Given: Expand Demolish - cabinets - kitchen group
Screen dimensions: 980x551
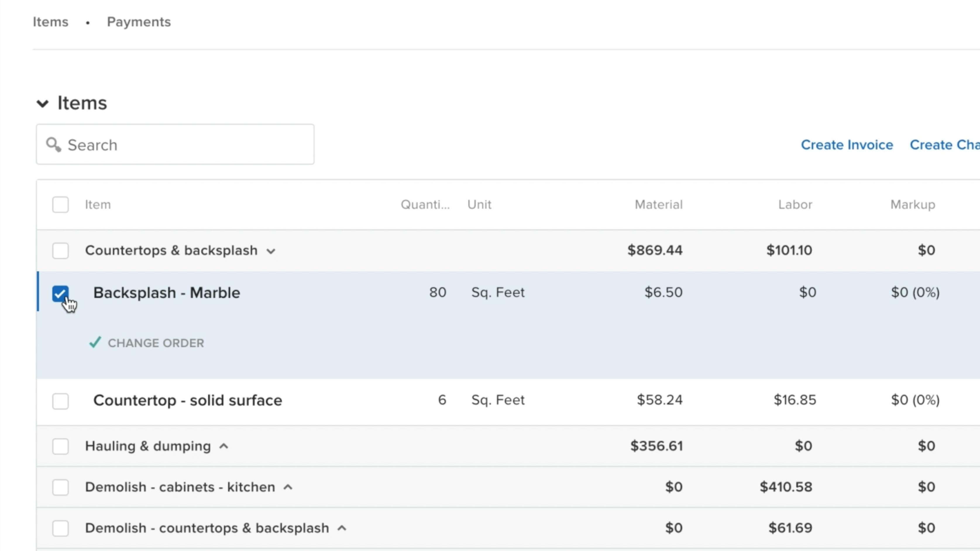Looking at the screenshot, I should 288,487.
